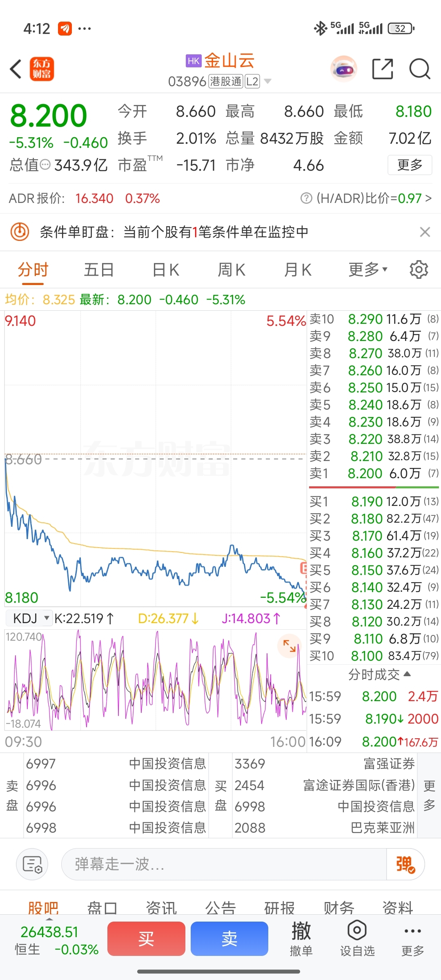Open the 公告 tab

click(220, 908)
